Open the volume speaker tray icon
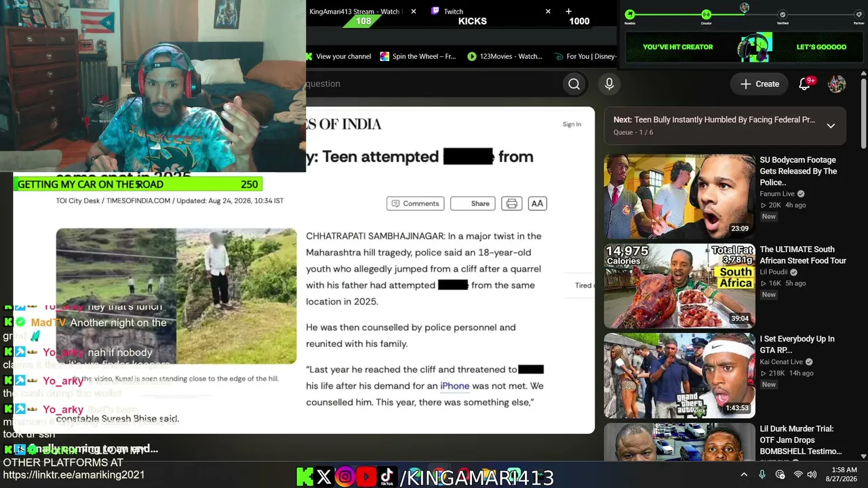Image resolution: width=868 pixels, height=488 pixels. tap(812, 474)
